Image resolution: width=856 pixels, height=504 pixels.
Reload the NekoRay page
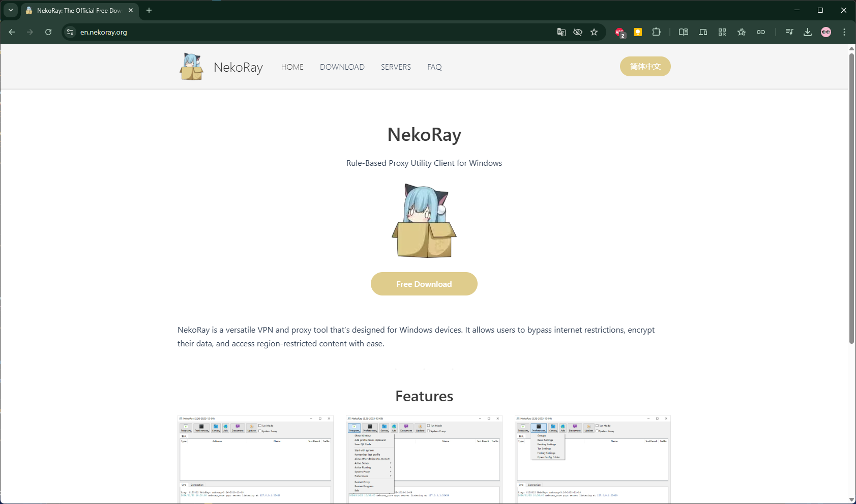tap(48, 32)
